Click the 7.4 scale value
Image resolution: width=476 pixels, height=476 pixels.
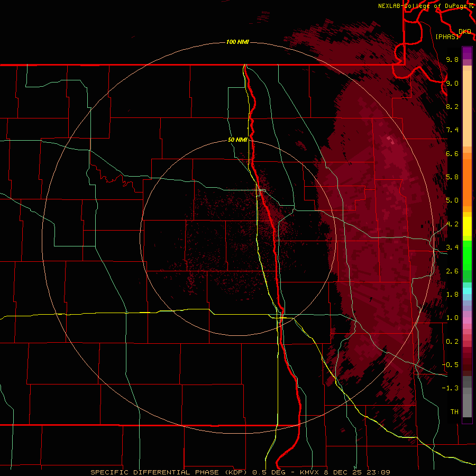coord(452,130)
